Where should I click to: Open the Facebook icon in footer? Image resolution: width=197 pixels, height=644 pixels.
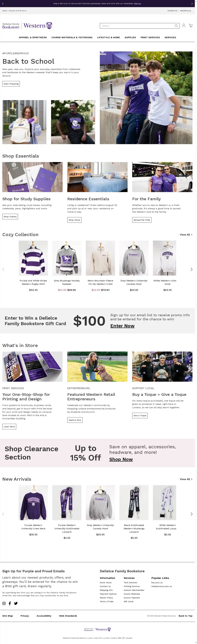[x=10, y=603]
